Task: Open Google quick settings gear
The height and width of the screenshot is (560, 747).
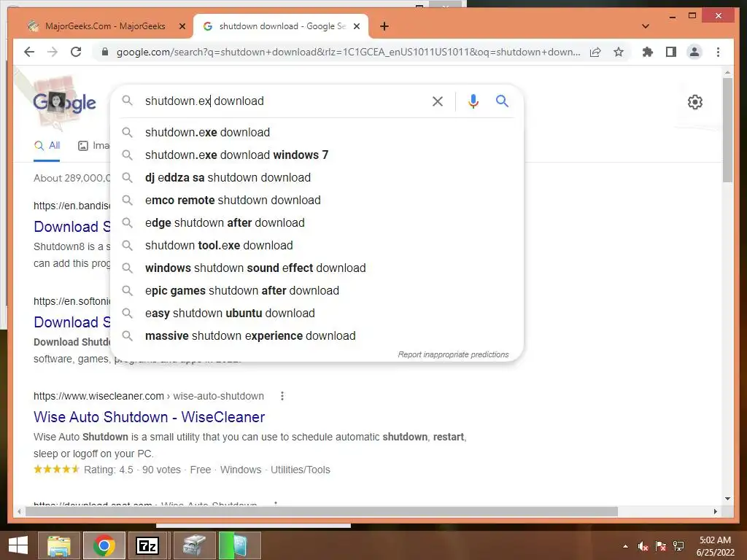Action: pyautogui.click(x=695, y=102)
